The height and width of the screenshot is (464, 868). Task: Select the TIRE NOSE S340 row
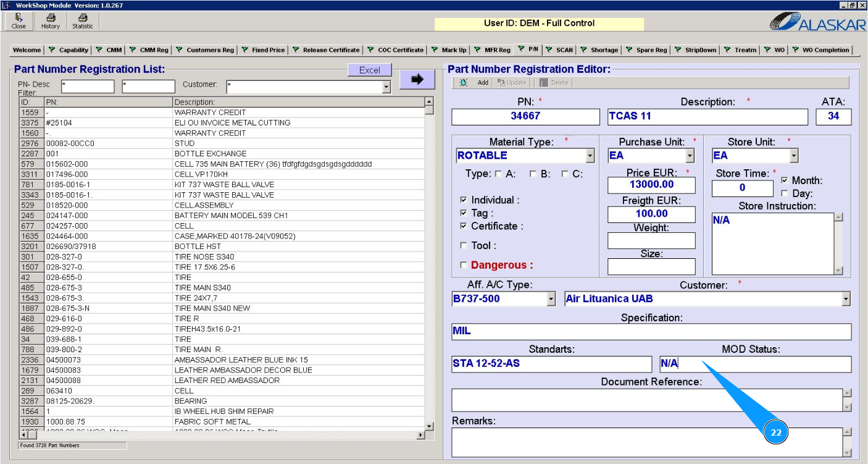tap(204, 257)
